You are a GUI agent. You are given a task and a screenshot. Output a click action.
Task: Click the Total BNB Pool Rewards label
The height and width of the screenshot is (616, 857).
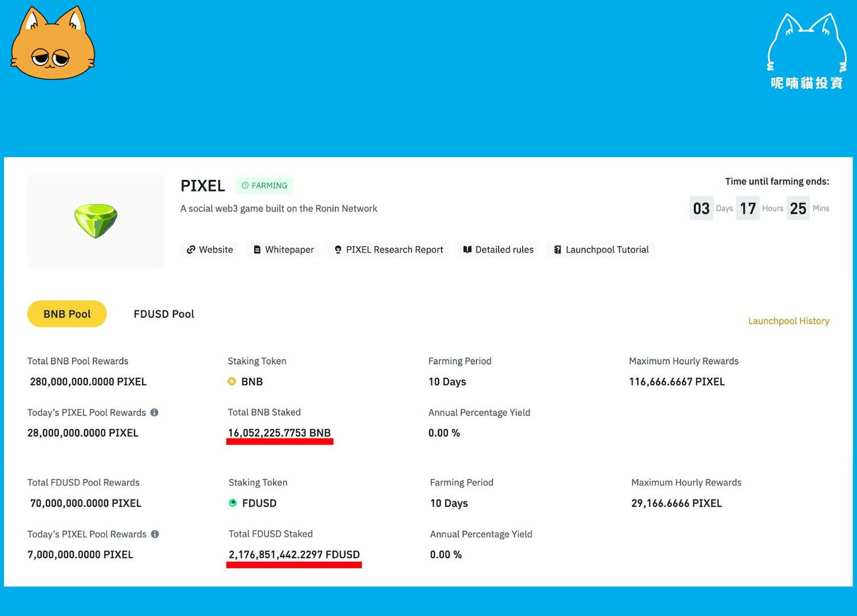[78, 361]
